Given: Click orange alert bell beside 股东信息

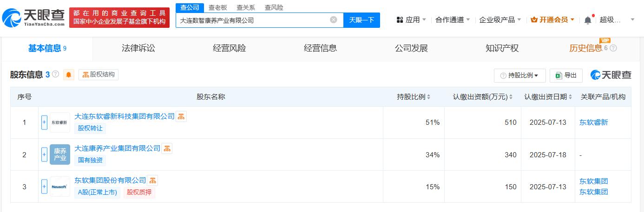Looking at the screenshot, I should pos(69,75).
